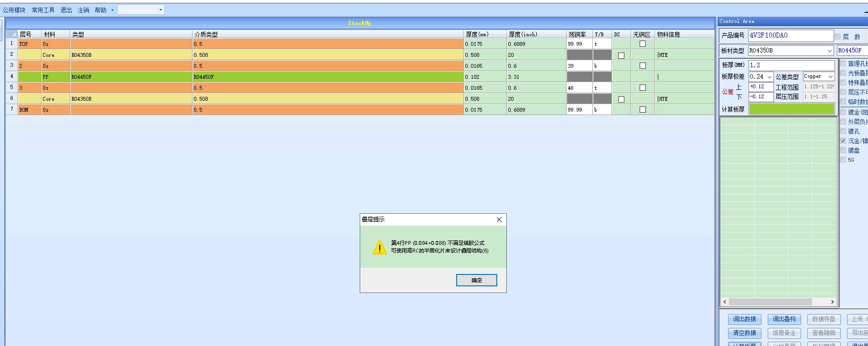
Task: Enable the 盲埋孔 checkbox
Action: click(x=843, y=63)
